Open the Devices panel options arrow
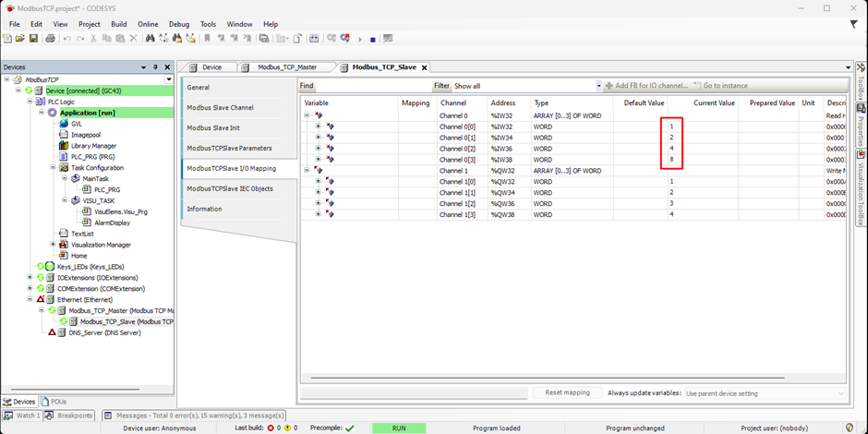This screenshot has width=868, height=434. pos(144,67)
